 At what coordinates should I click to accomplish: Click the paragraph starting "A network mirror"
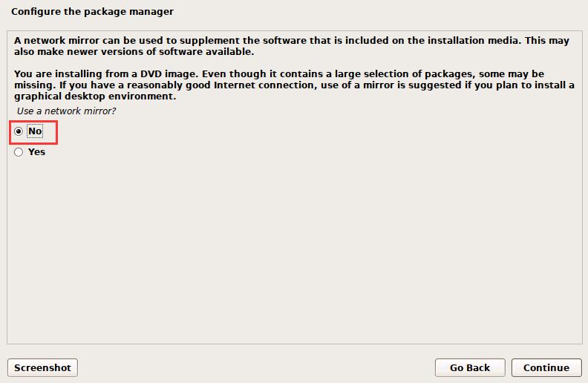click(x=290, y=46)
